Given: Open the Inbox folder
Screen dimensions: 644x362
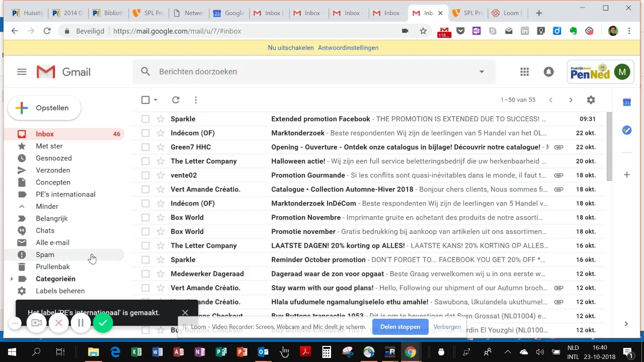Looking at the screenshot, I should (x=64, y=134).
